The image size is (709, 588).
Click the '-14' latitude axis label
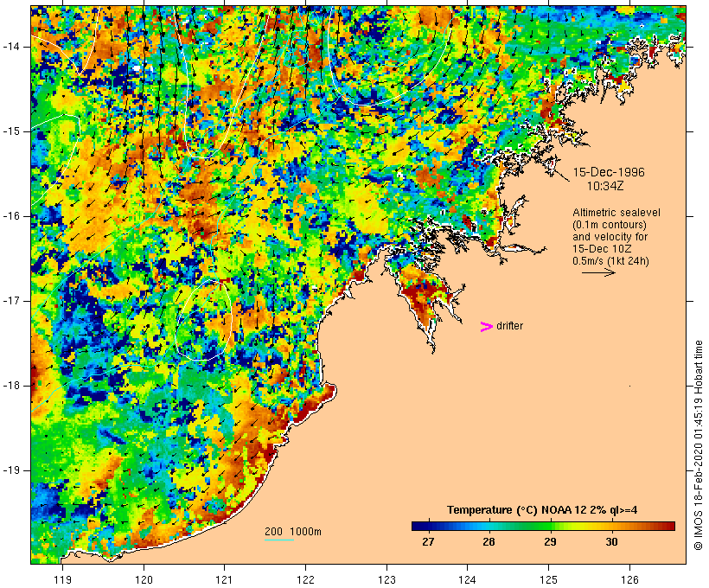click(x=10, y=47)
